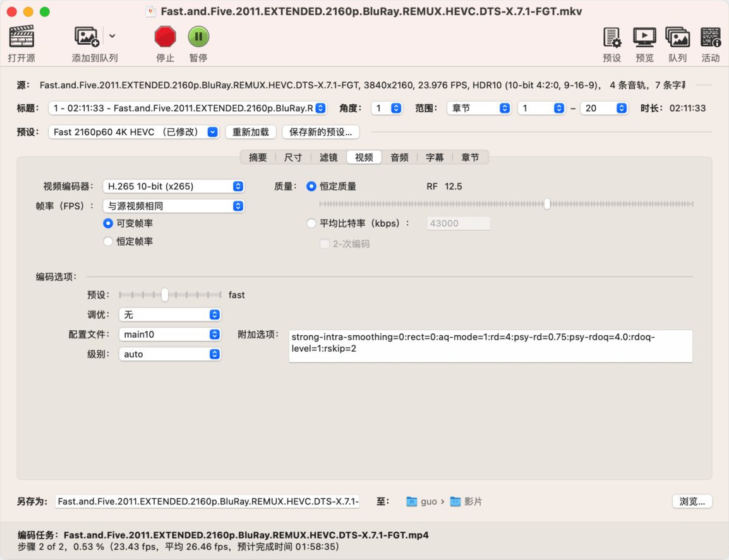Screen dimensions: 729x560
Task: Click the Add to Queue icon
Action: pos(87,37)
